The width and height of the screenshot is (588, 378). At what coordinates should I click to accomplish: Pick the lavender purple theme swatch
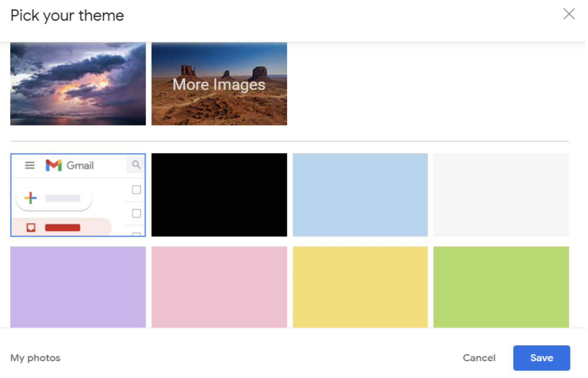(78, 287)
